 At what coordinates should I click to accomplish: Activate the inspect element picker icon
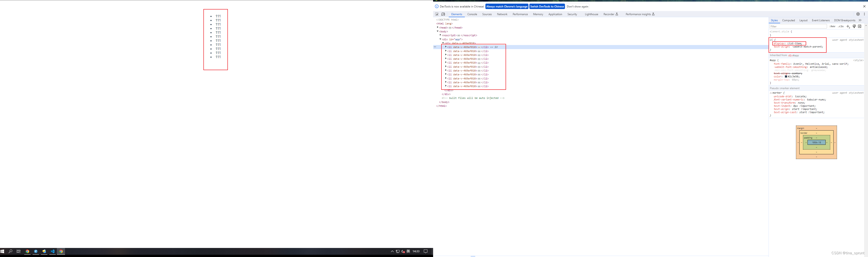tap(437, 14)
